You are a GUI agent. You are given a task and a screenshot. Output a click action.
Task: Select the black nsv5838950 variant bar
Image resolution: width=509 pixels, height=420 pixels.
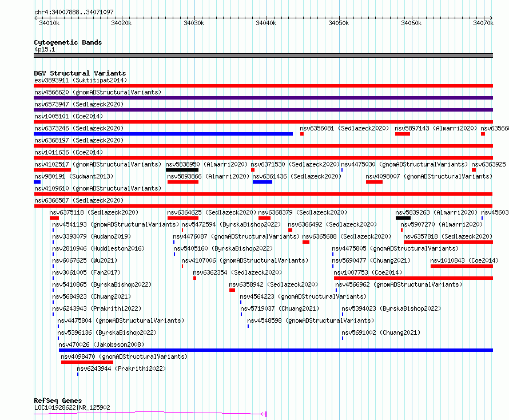click(182, 170)
